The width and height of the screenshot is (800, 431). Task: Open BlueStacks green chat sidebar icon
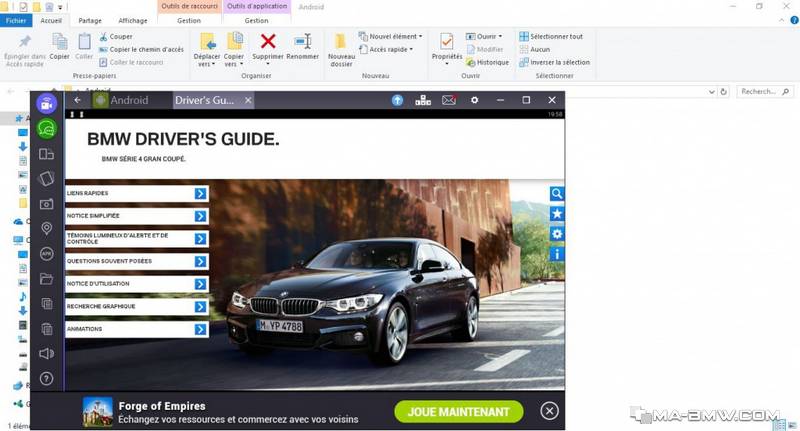46,129
